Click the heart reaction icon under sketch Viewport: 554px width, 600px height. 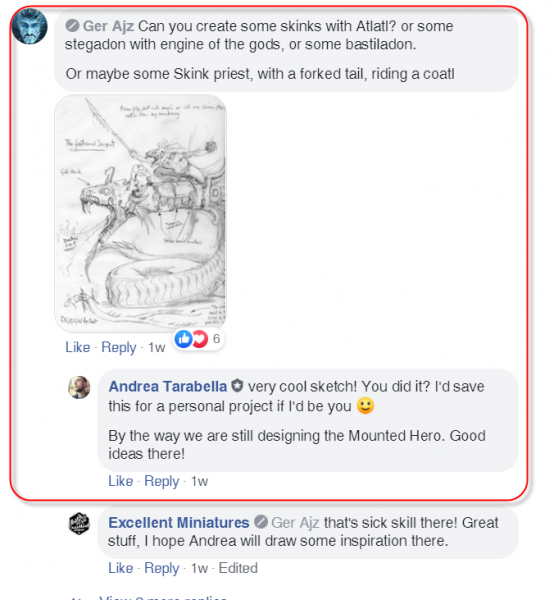coord(200,339)
